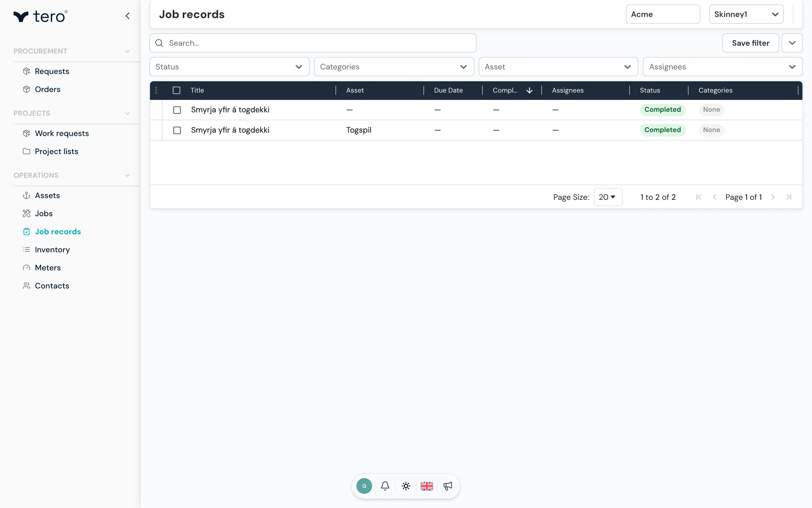Go to last page
Image resolution: width=812 pixels, height=508 pixels.
click(x=789, y=197)
